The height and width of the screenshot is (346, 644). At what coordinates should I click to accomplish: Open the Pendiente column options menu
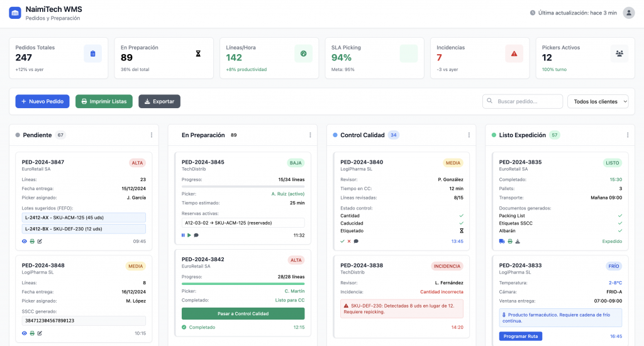(152, 135)
